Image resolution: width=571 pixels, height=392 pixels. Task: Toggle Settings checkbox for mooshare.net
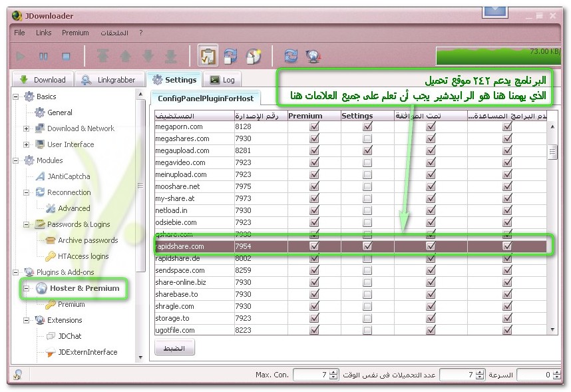coord(367,186)
